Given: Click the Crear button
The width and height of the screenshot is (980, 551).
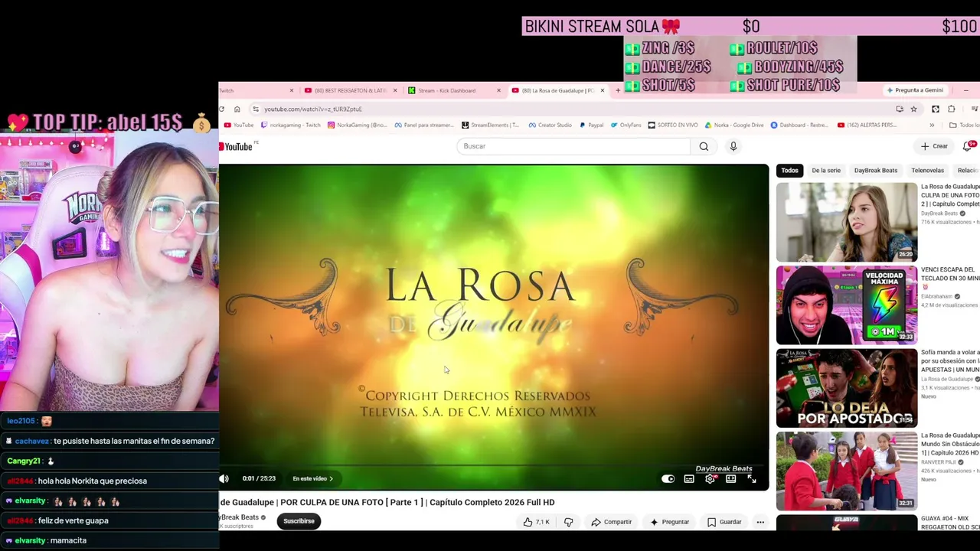Looking at the screenshot, I should click(934, 146).
